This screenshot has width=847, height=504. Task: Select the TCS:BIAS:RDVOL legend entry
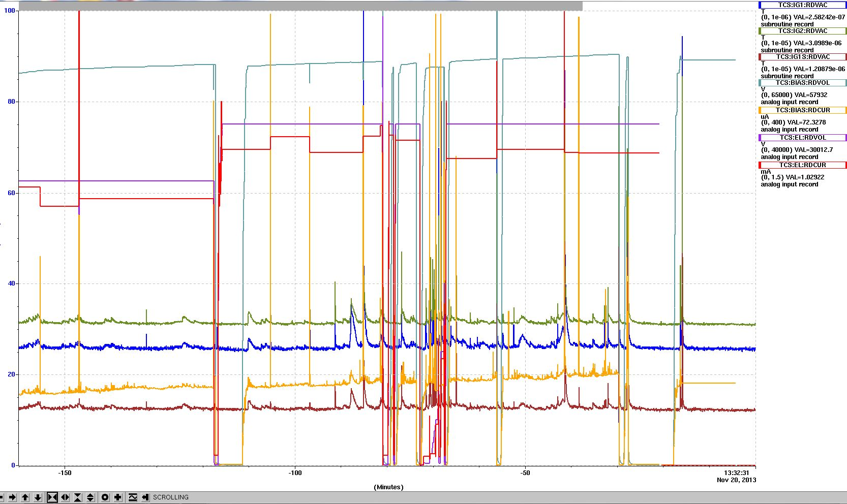pos(803,83)
